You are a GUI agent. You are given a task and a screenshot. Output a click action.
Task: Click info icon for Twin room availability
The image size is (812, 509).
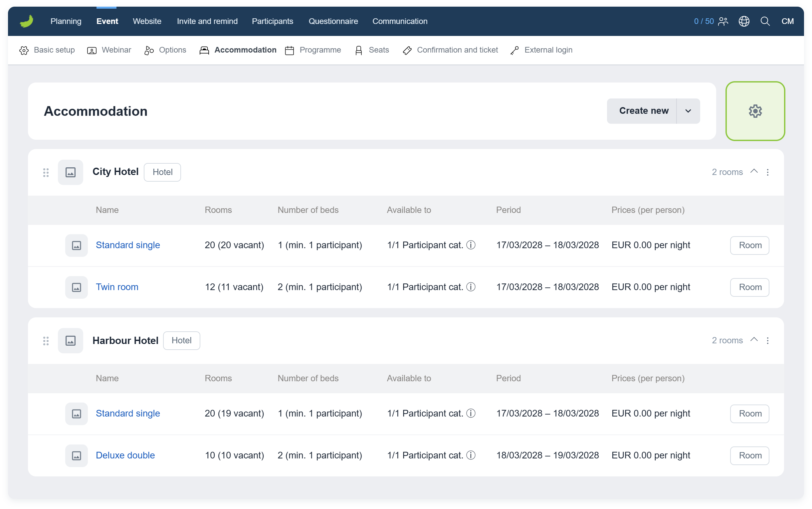pyautogui.click(x=471, y=287)
